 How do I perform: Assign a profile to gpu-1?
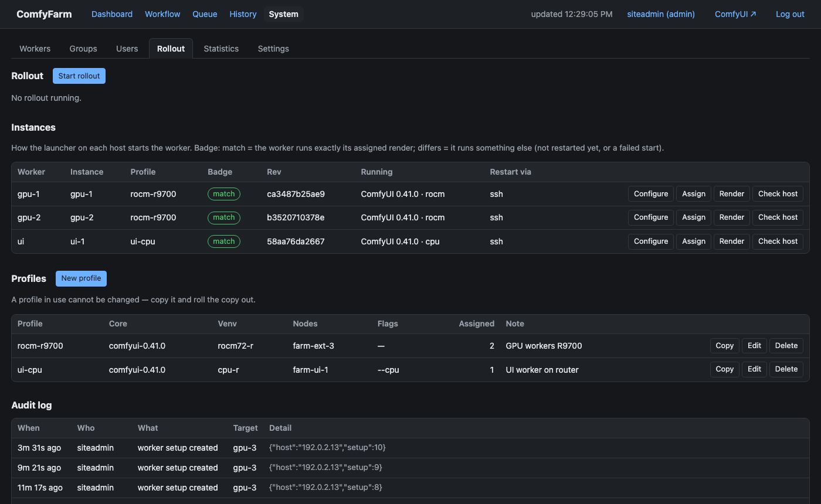(x=694, y=194)
